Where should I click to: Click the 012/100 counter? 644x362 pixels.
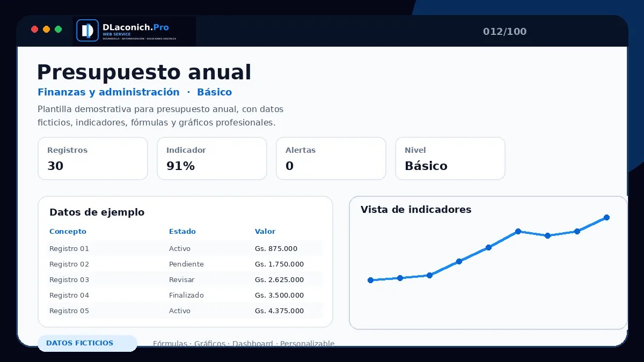pos(505,32)
